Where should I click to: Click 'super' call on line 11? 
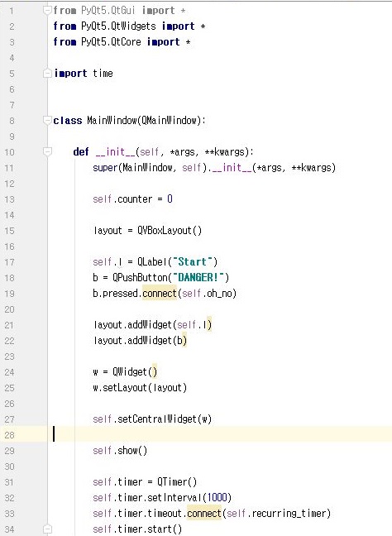coord(105,168)
